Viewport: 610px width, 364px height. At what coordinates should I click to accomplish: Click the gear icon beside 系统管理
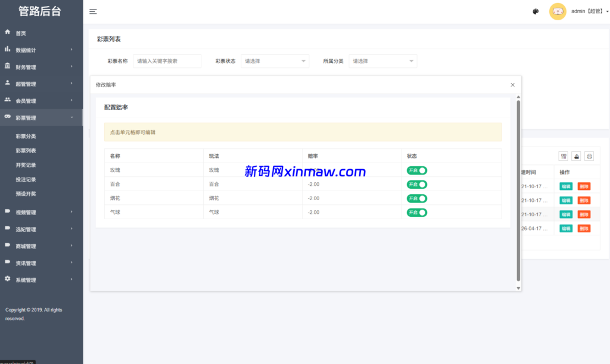point(7,279)
